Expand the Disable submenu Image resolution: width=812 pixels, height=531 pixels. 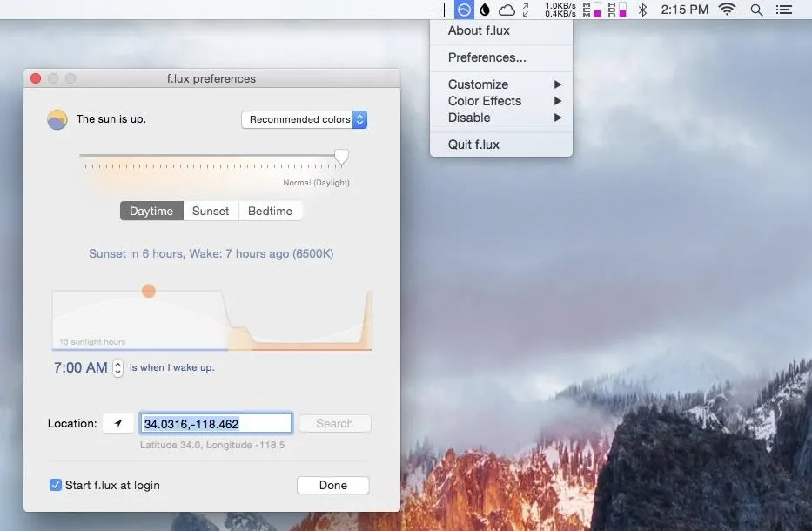click(501, 118)
